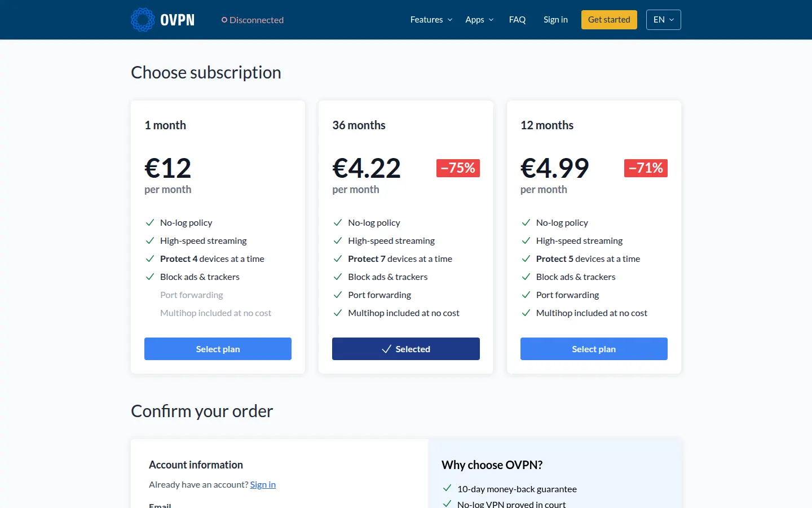Click the checkmark next to No-log policy in 1 month plan
The height and width of the screenshot is (508, 812).
coord(150,223)
